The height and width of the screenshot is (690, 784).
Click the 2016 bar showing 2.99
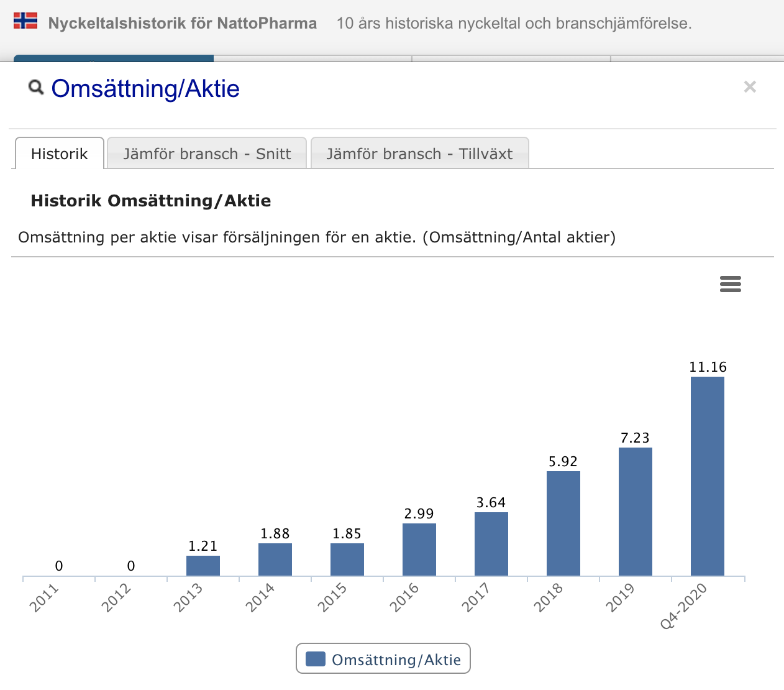(x=419, y=550)
